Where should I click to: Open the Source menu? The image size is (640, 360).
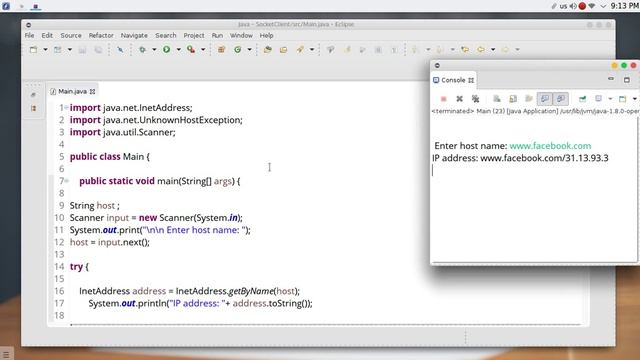(71, 36)
